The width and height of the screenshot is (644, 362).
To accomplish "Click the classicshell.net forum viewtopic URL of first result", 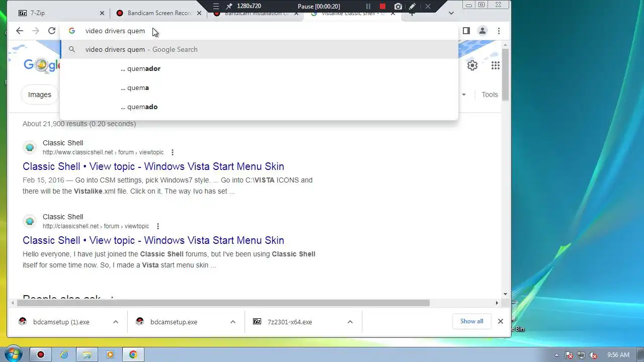I will pos(103,152).
